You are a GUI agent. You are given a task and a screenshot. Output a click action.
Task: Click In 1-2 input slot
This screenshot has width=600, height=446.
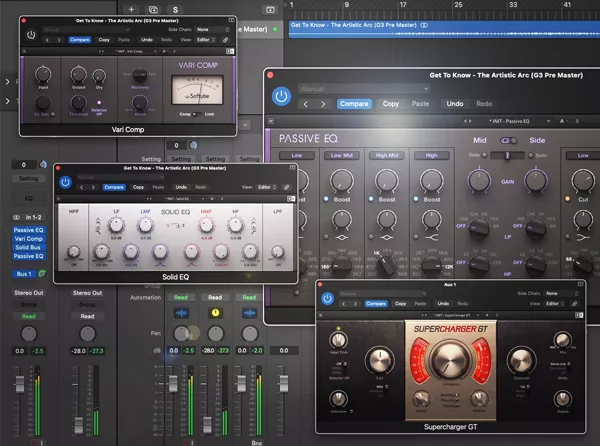pos(33,217)
